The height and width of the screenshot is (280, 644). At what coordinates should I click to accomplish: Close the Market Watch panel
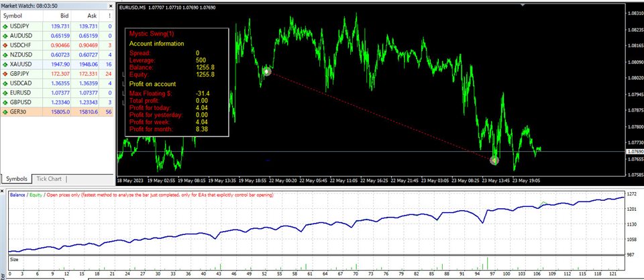click(111, 6)
